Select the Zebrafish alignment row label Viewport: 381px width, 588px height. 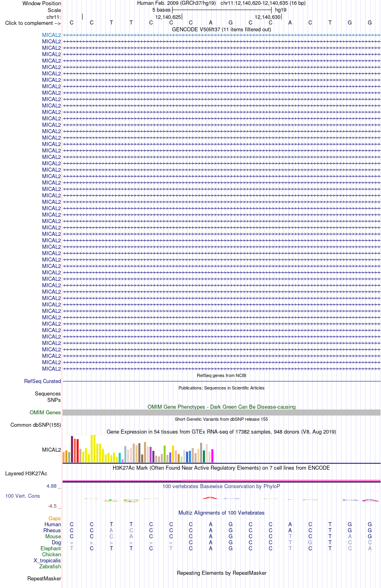50,566
